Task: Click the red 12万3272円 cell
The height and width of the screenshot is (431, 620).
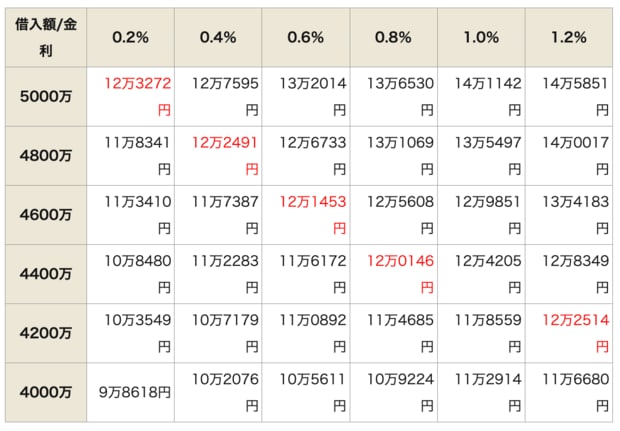Action: pyautogui.click(x=130, y=96)
